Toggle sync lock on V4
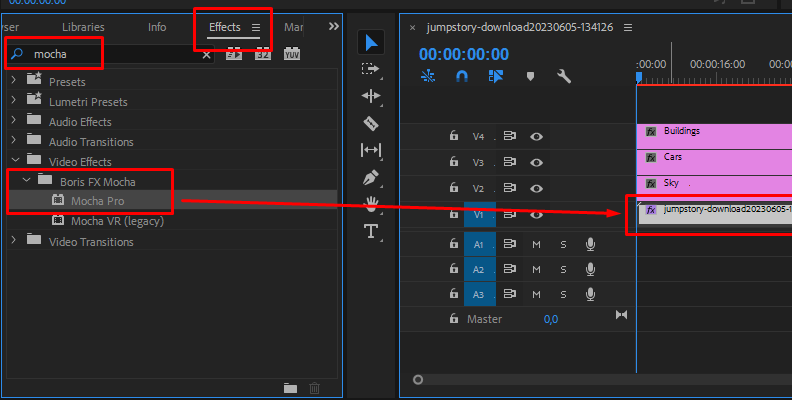792x400 pixels. click(x=510, y=136)
